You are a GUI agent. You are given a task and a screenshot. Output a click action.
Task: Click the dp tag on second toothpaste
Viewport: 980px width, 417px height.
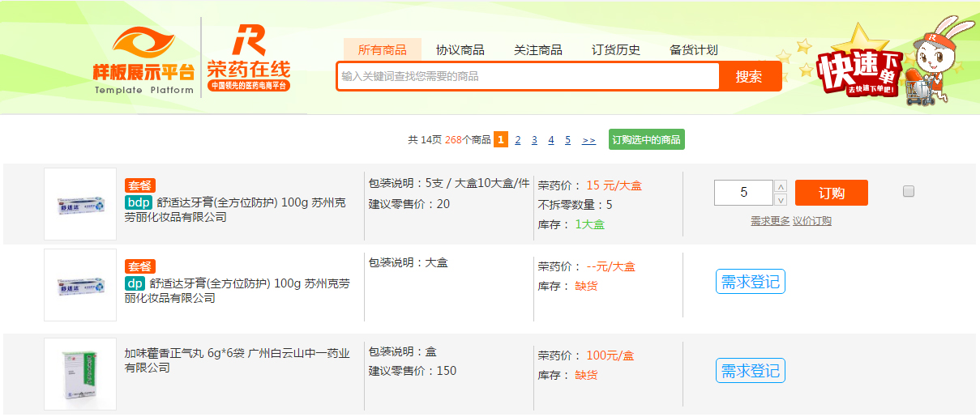(135, 283)
